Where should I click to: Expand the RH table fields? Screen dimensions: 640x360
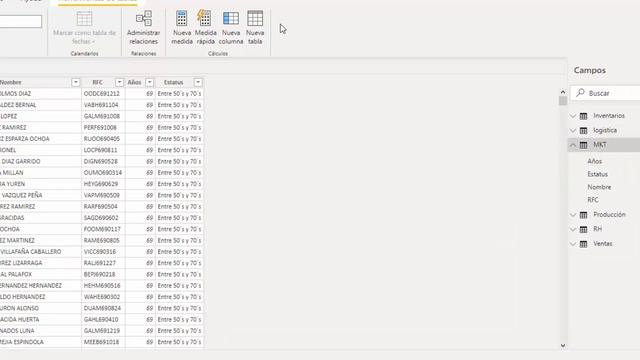click(x=573, y=229)
